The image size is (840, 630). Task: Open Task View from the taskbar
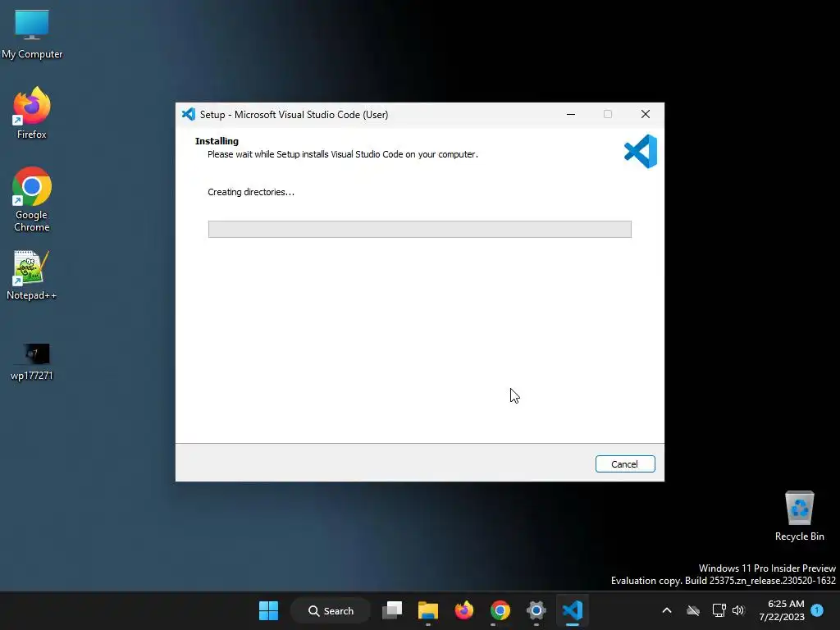tap(392, 610)
